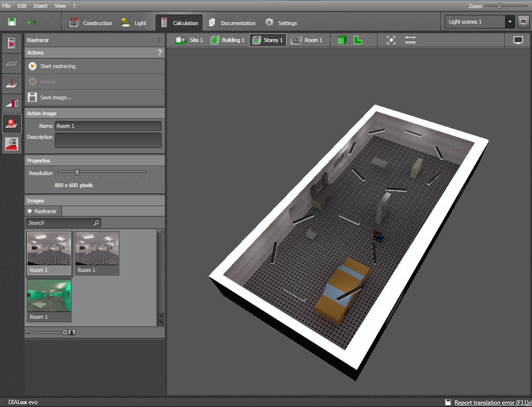The width and height of the screenshot is (532, 407).
Task: Expand more view options with the small arrow
Action: (370, 40)
